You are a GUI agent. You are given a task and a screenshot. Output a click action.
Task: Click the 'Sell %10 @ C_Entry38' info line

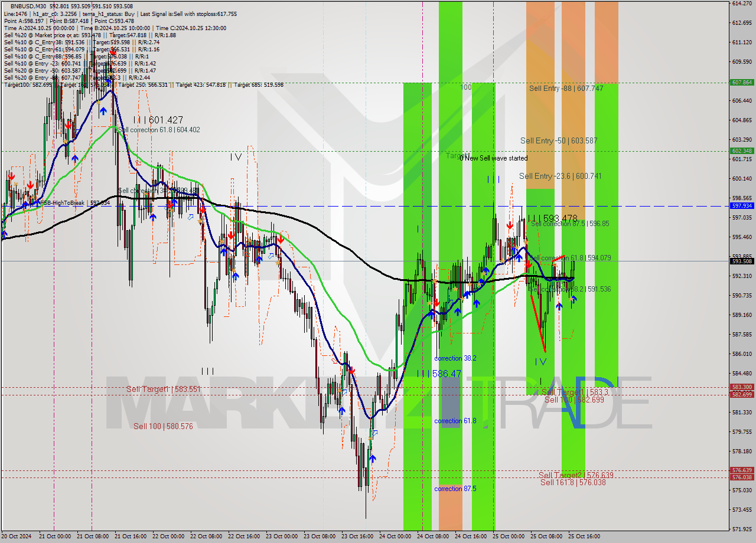click(x=82, y=42)
